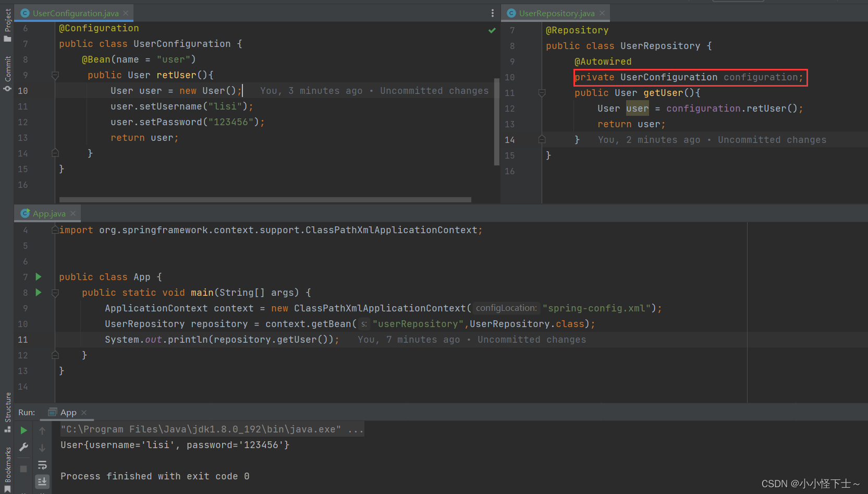Image resolution: width=868 pixels, height=494 pixels.
Task: Click fold end marker on App.java line 12
Action: point(55,355)
